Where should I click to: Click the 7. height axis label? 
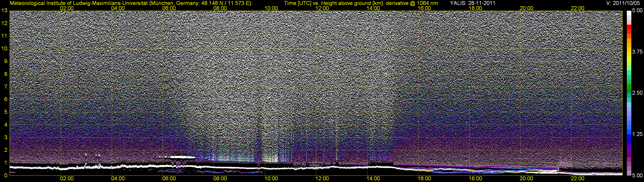click(6, 87)
